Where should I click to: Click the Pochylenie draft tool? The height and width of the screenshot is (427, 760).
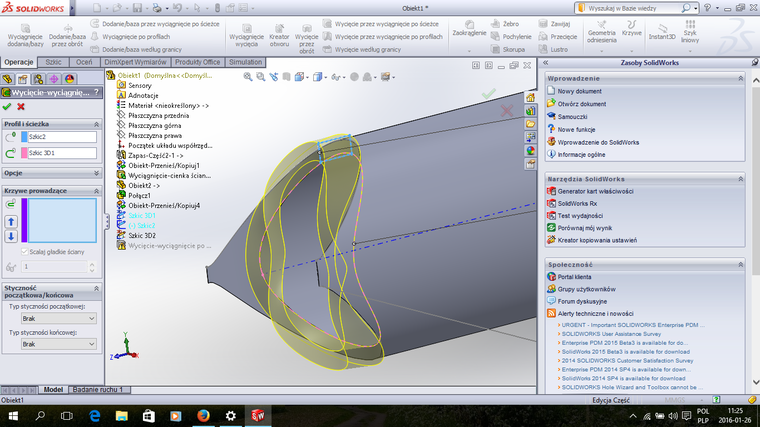pos(511,36)
